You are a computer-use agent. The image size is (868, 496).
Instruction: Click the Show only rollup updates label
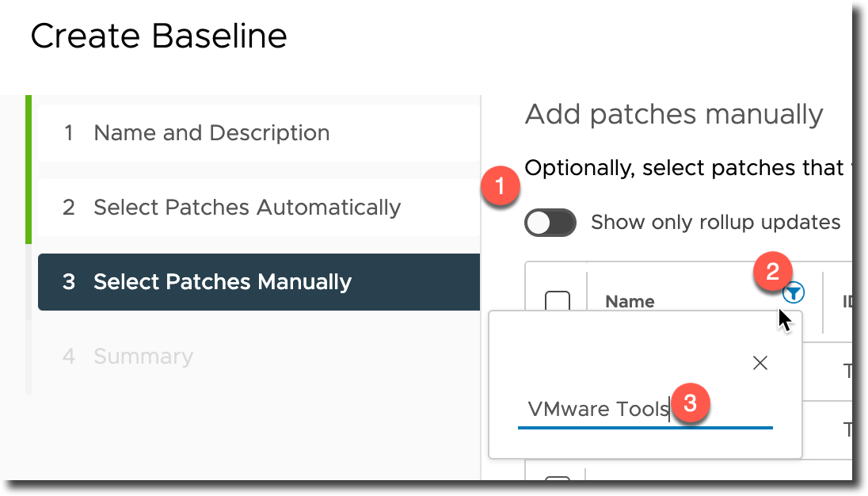[x=716, y=223]
